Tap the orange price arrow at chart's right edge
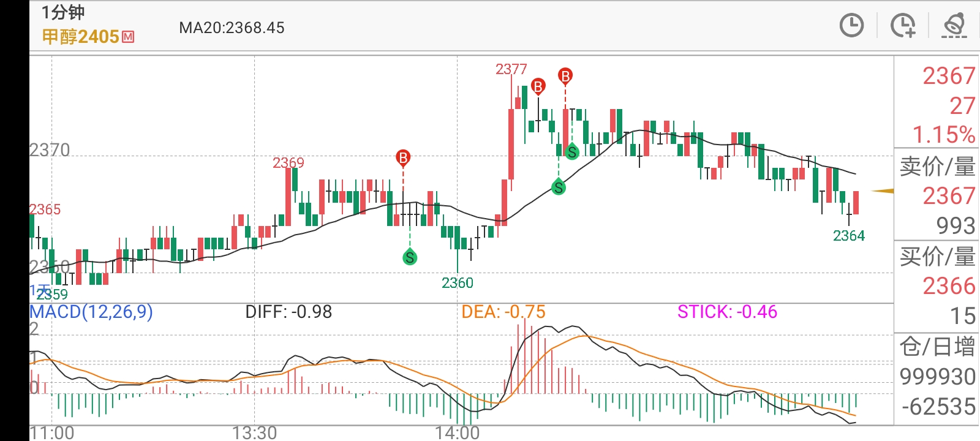This screenshot has width=980, height=441. [x=883, y=191]
